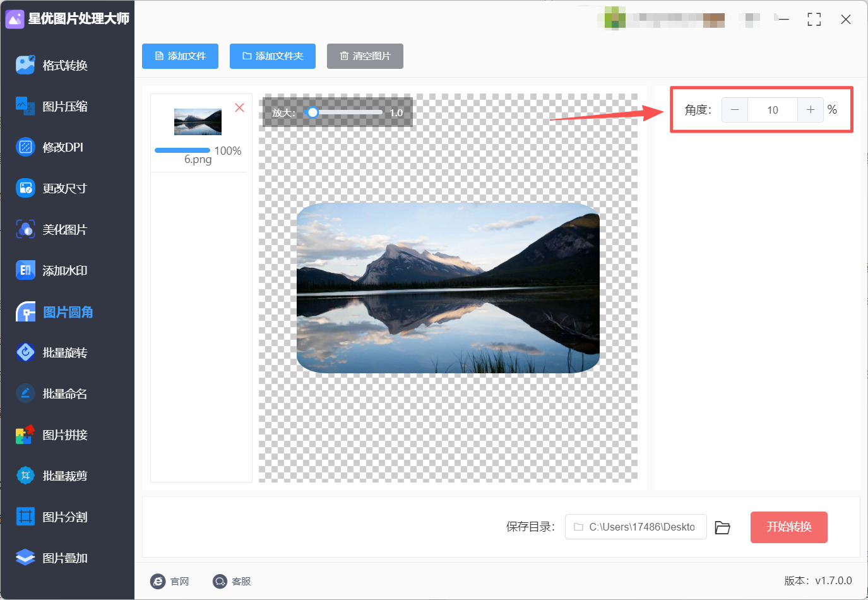Switch to the 图片拼接 menu label
The height and width of the screenshot is (600, 868).
pos(65,435)
